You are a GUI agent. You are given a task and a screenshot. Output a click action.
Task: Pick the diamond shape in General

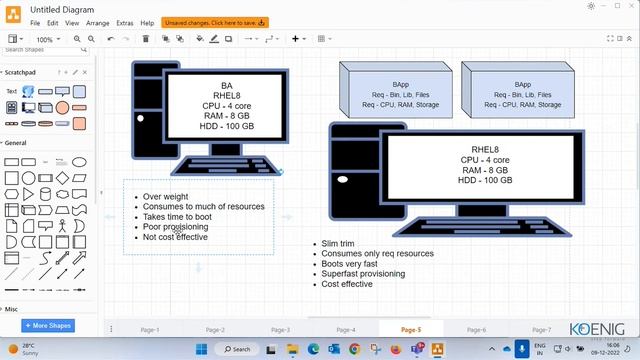[x=62, y=178]
